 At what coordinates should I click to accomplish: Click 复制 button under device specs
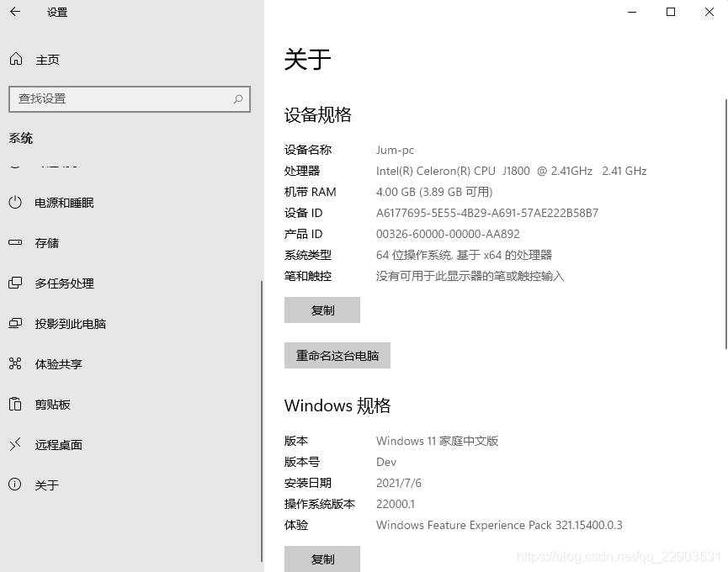point(322,310)
